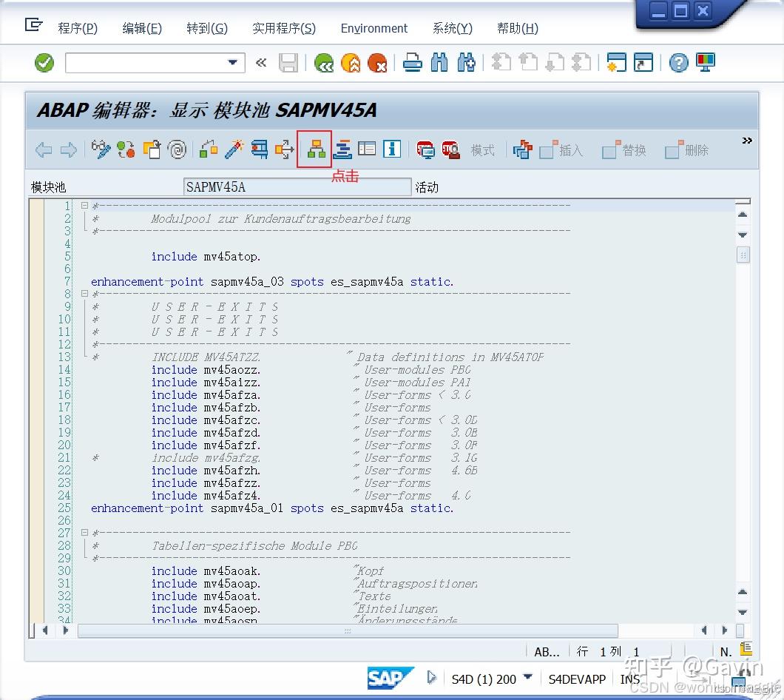Image resolution: width=784 pixels, height=700 pixels.
Task: Click the Customize local layout monitor icon
Action: pyautogui.click(x=706, y=64)
